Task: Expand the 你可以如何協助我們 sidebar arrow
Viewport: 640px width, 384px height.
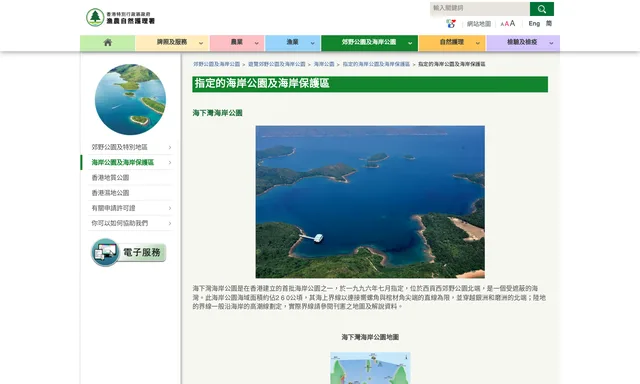Action: tap(170, 224)
